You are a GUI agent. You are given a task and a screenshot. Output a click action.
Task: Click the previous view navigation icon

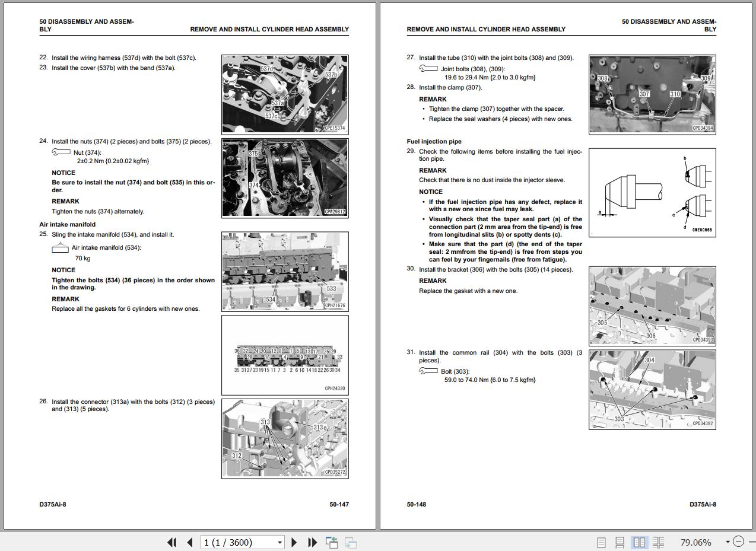[332, 542]
